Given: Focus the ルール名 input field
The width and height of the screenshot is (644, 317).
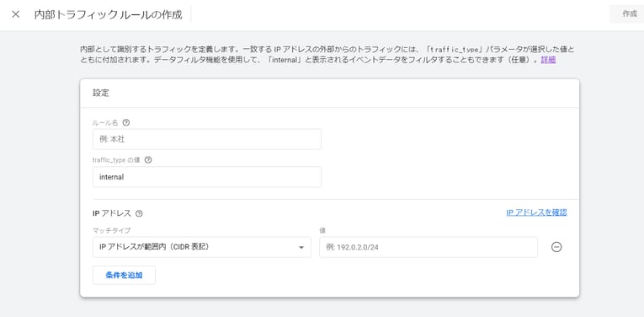Looking at the screenshot, I should pos(207,139).
